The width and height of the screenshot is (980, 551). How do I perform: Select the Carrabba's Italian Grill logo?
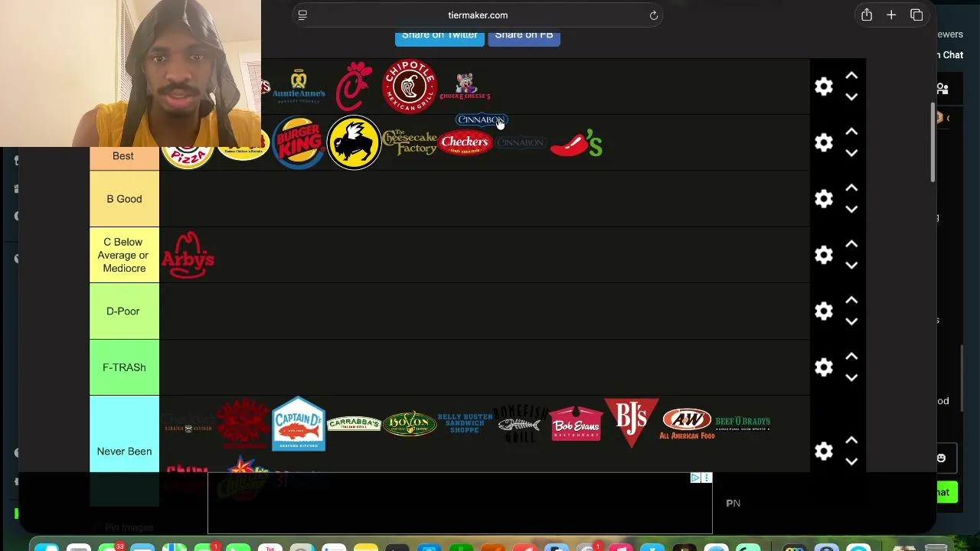point(354,423)
